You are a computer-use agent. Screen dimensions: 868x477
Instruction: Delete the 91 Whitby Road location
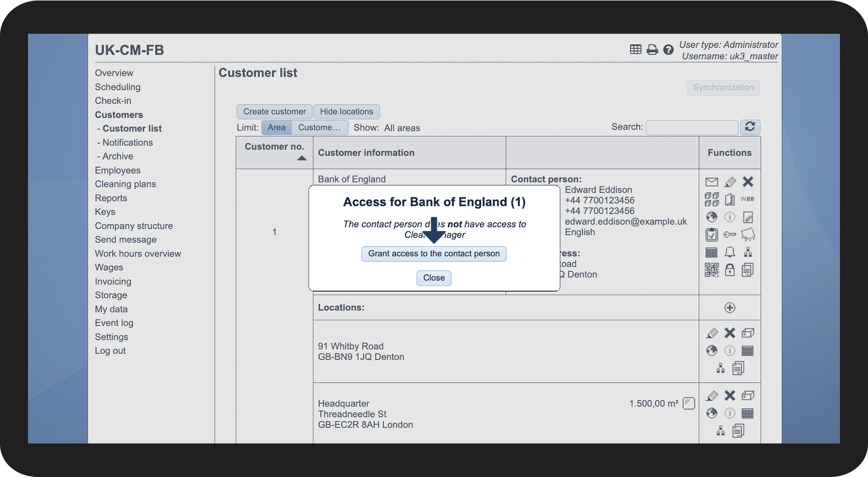[x=729, y=333]
